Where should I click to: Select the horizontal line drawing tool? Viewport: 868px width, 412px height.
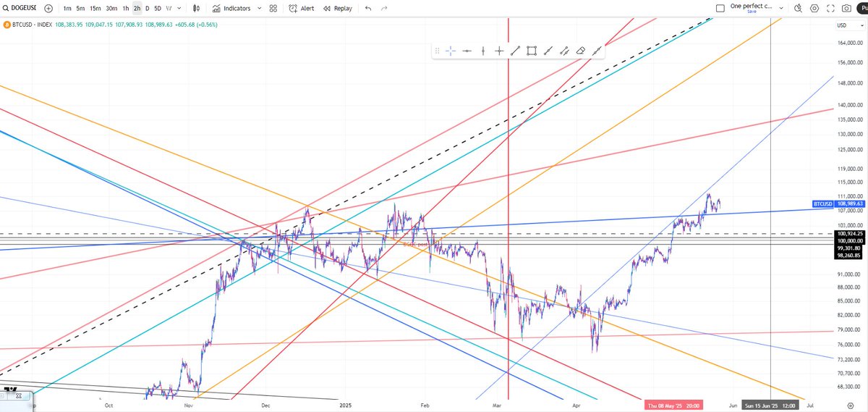(467, 51)
